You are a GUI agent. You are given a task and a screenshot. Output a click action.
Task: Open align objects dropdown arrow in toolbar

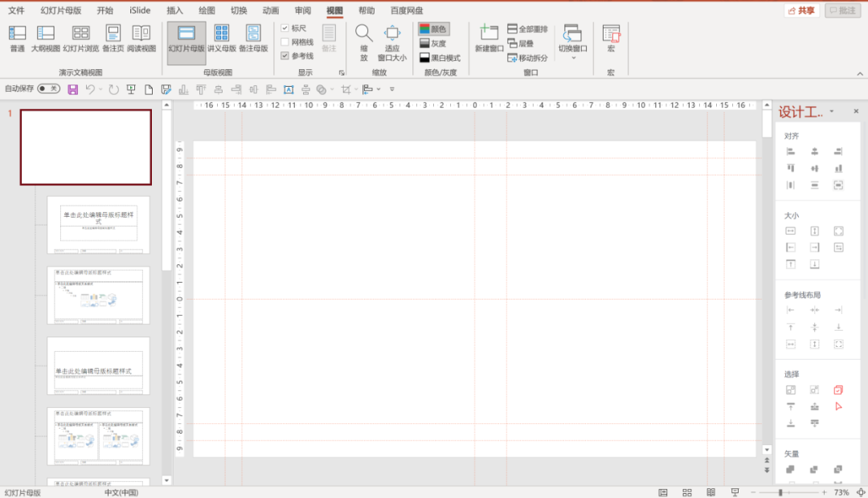[x=379, y=89]
